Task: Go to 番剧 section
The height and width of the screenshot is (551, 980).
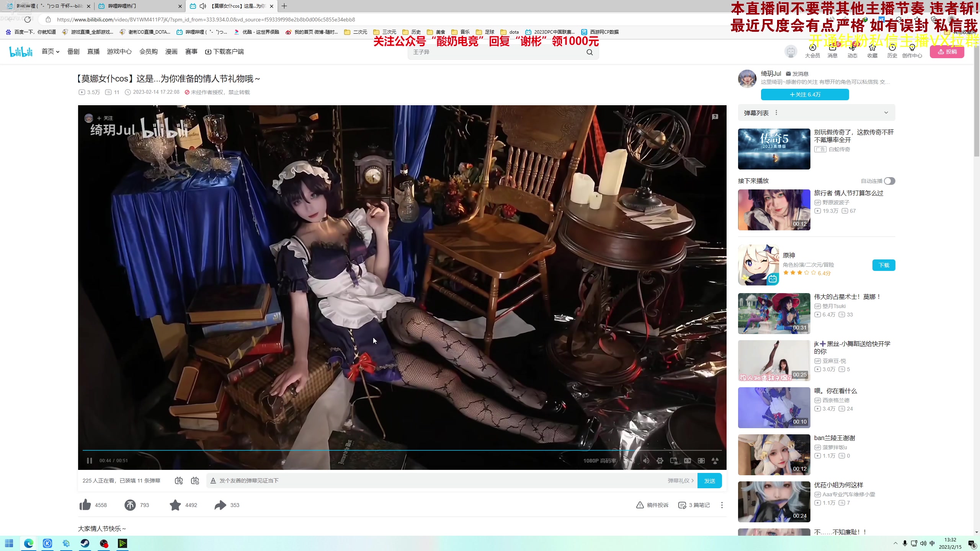Action: (73, 52)
